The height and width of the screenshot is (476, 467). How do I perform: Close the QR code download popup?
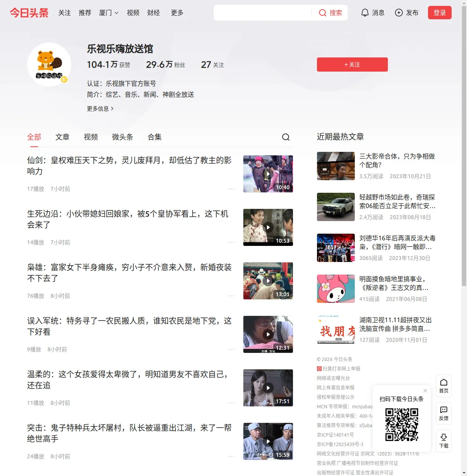pos(425,391)
